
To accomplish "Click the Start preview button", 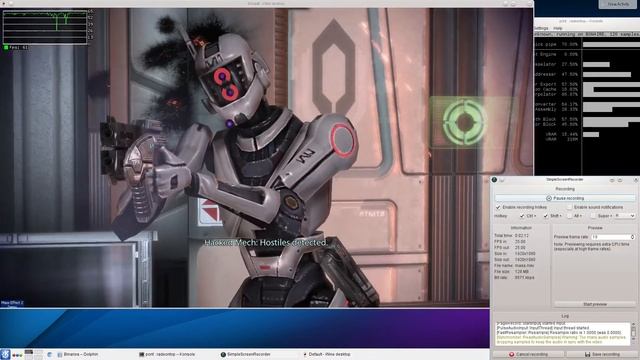I will (x=595, y=304).
